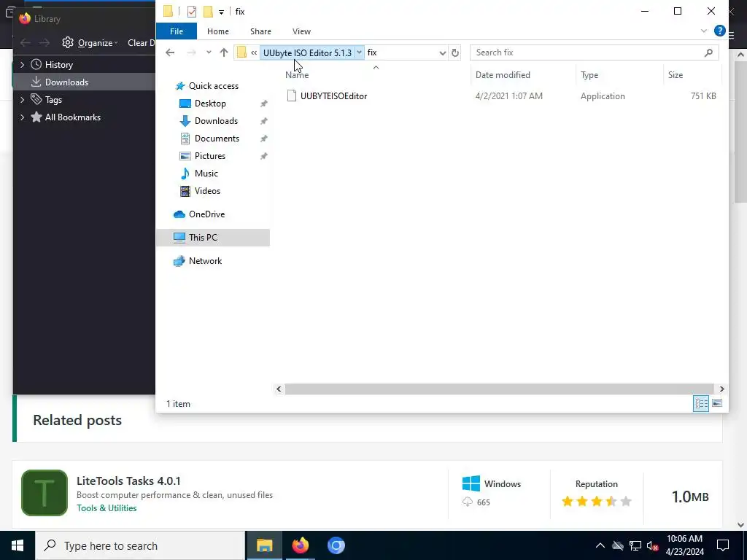Open Organize menu in Library window
Image resolution: width=747 pixels, height=560 pixels.
[x=90, y=43]
